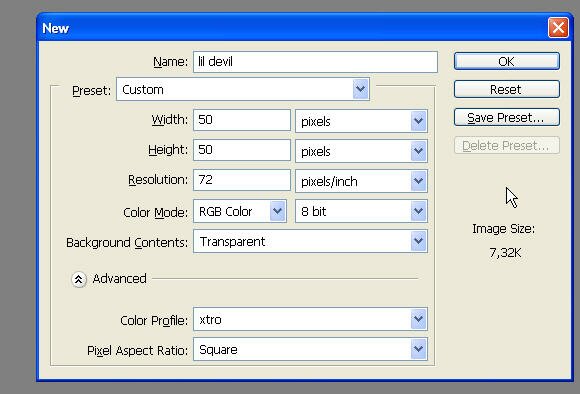Screen dimensions: 580x394
Task: Click into the Resolution input field
Action: (x=242, y=180)
